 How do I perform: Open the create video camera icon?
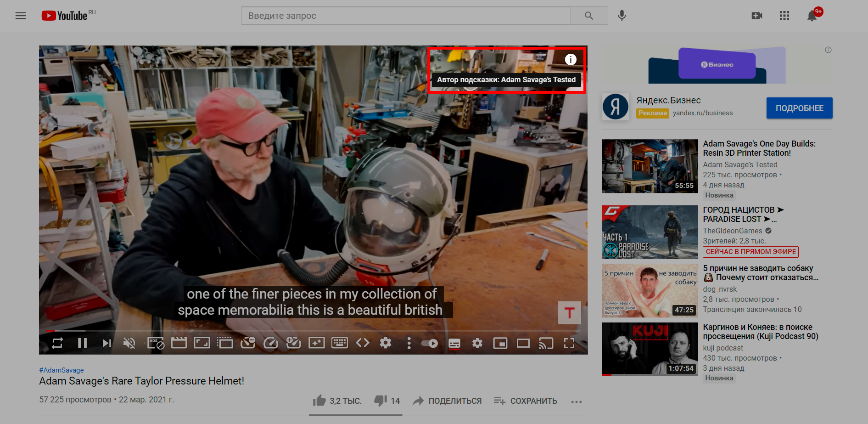click(x=757, y=16)
